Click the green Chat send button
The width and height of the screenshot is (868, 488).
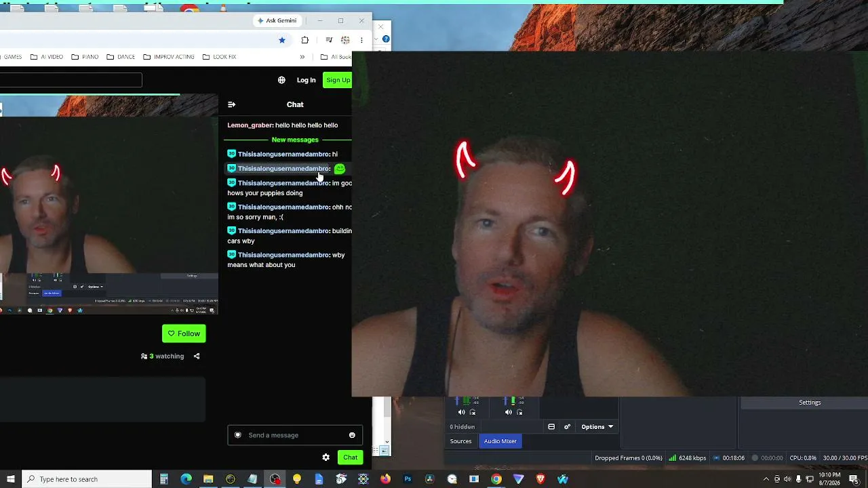point(350,457)
